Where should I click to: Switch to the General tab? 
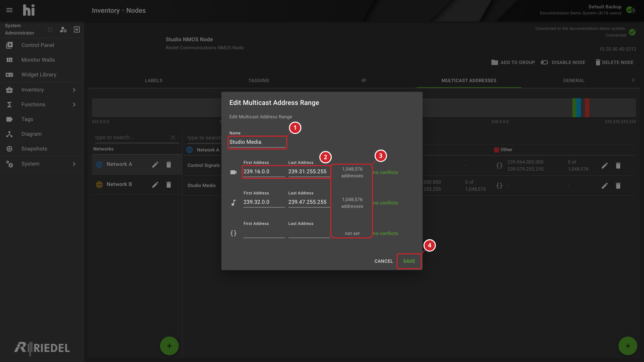point(574,80)
